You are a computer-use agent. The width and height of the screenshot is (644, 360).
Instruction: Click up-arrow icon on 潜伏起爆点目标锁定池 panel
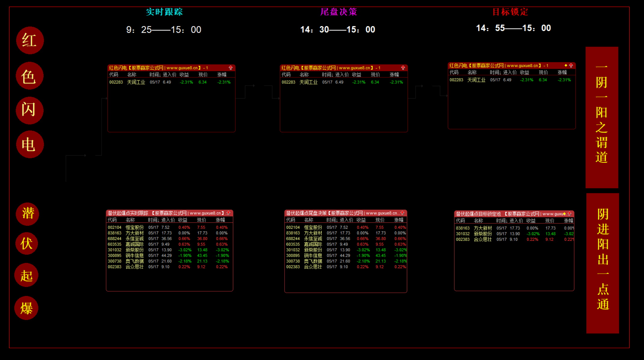[569, 214]
